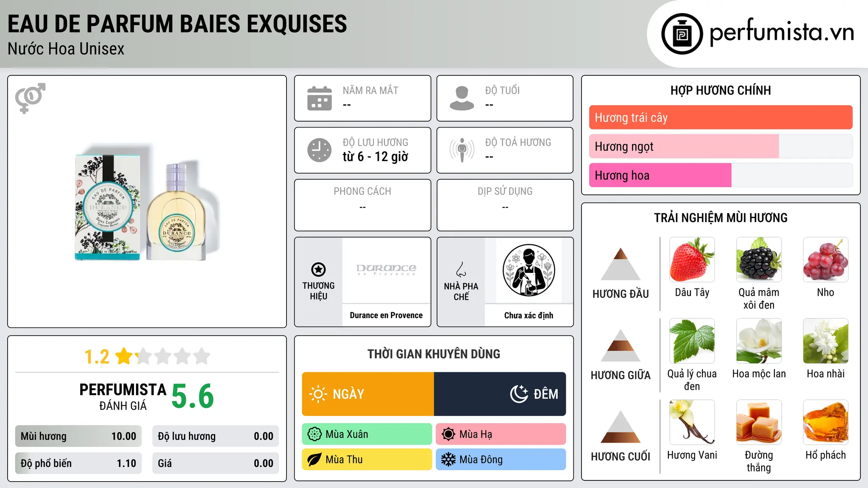Click the sillage icon beside Độ toả hương

pos(462,150)
